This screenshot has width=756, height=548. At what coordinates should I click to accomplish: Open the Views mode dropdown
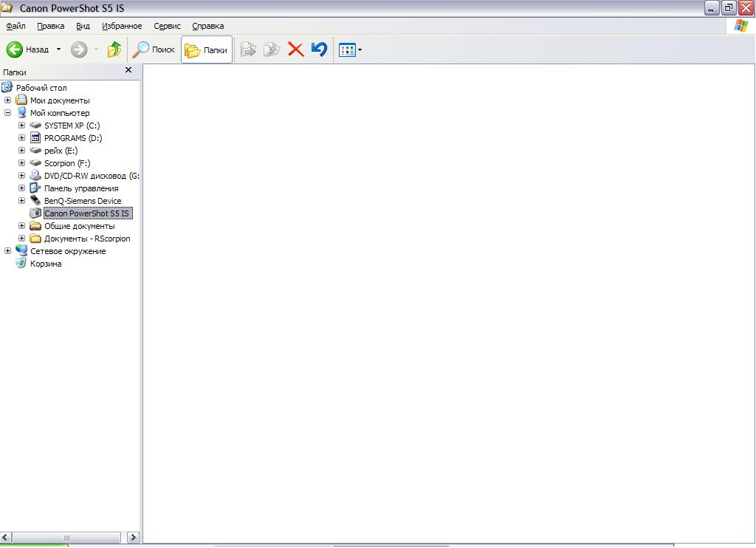tap(351, 49)
